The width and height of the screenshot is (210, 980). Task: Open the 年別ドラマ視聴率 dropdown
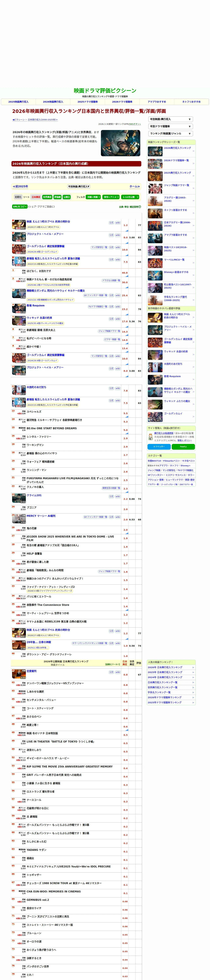coord(170,126)
